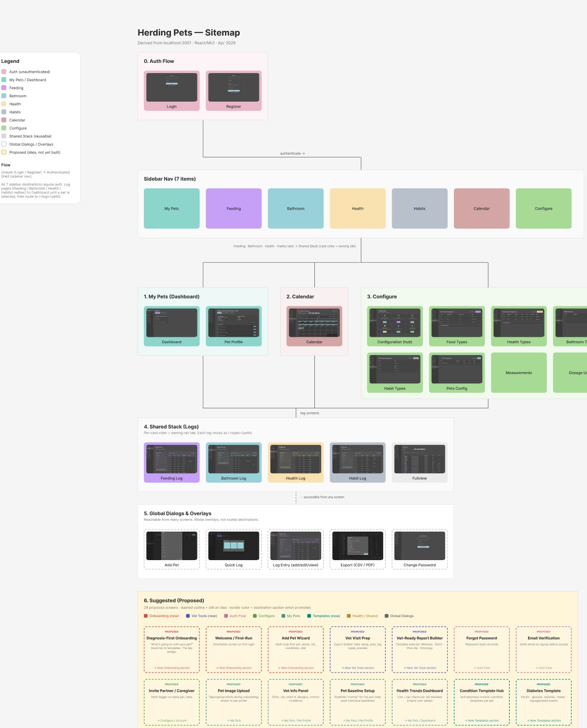Click the Vet Tools (new) swatch
The height and width of the screenshot is (728, 587).
coord(188,616)
